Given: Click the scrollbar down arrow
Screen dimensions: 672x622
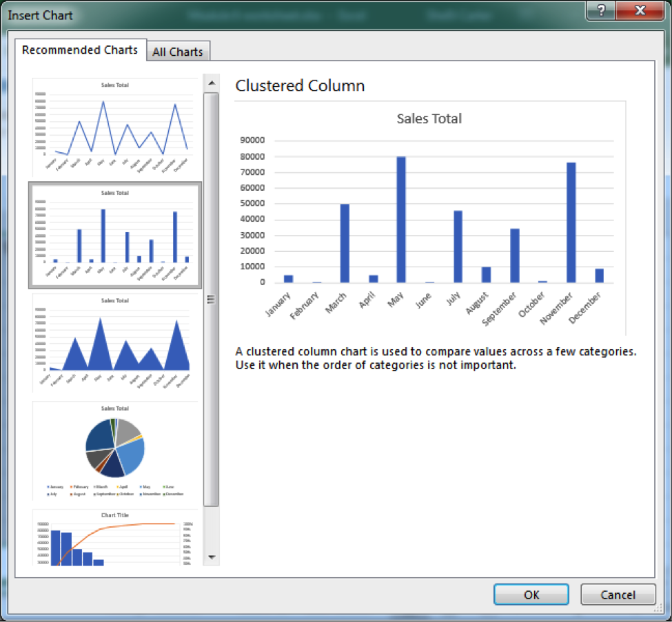Looking at the screenshot, I should (212, 558).
